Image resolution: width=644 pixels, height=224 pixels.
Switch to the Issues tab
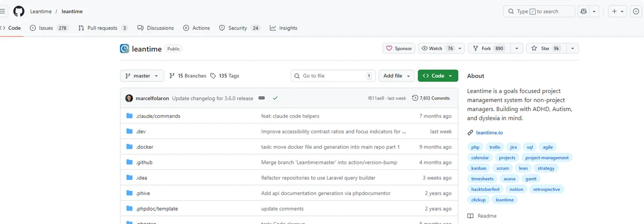(49, 28)
